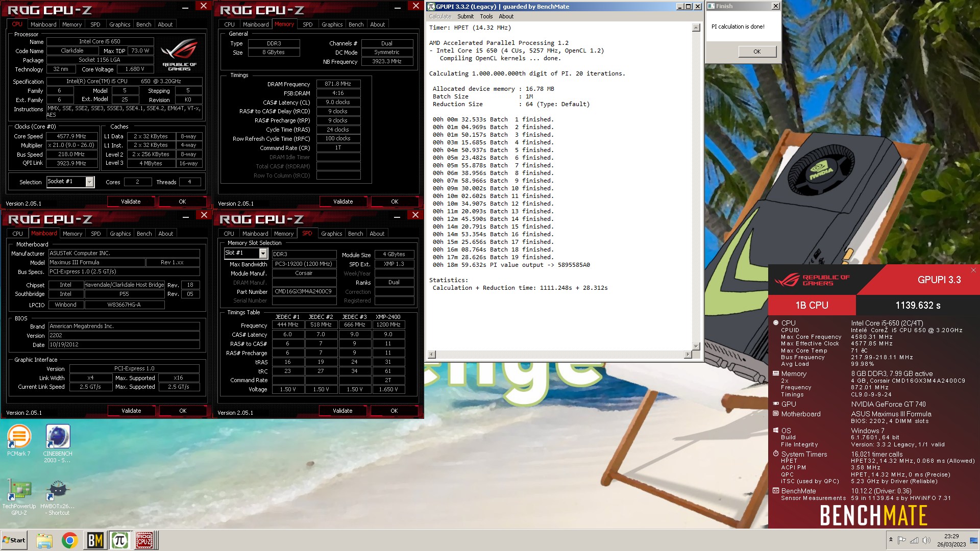
Task: Switch to BenchMate taskbar icon
Action: [95, 540]
